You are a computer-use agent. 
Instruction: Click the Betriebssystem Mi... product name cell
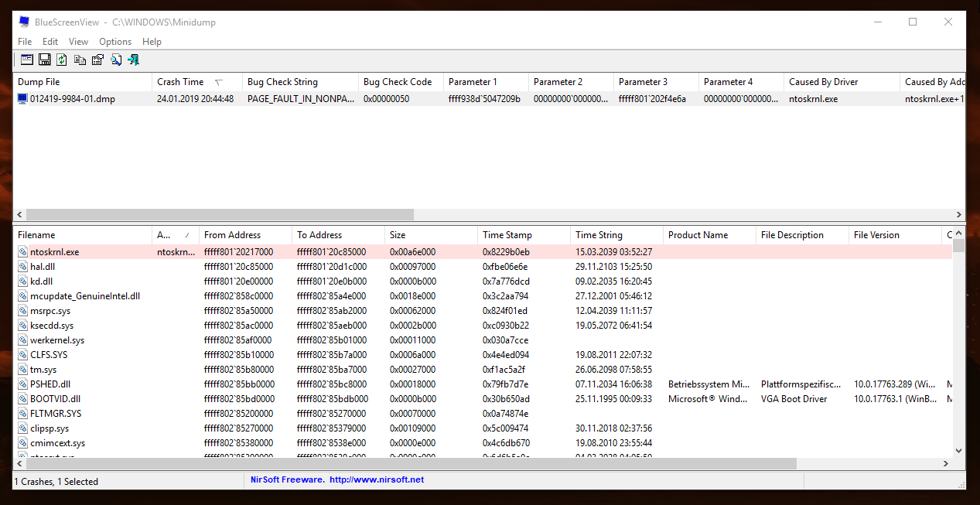click(709, 384)
